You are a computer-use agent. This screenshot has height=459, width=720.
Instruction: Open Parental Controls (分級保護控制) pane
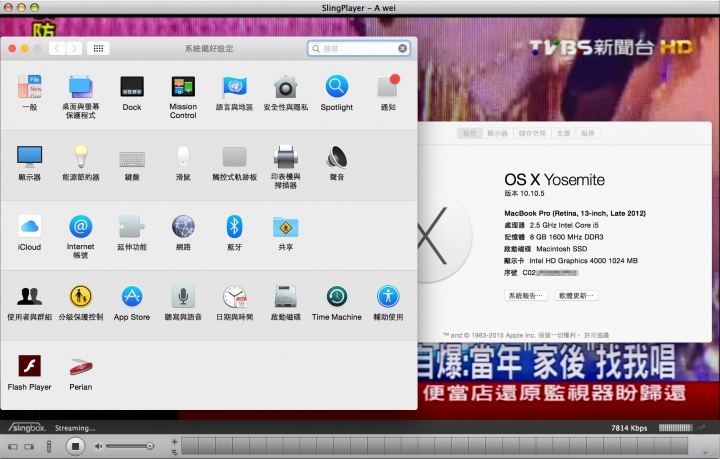click(81, 302)
